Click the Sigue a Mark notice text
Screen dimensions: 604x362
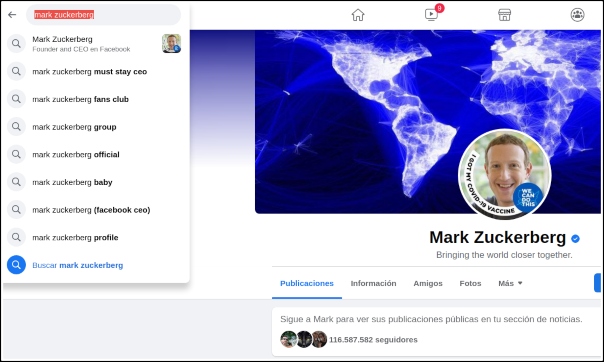click(431, 319)
